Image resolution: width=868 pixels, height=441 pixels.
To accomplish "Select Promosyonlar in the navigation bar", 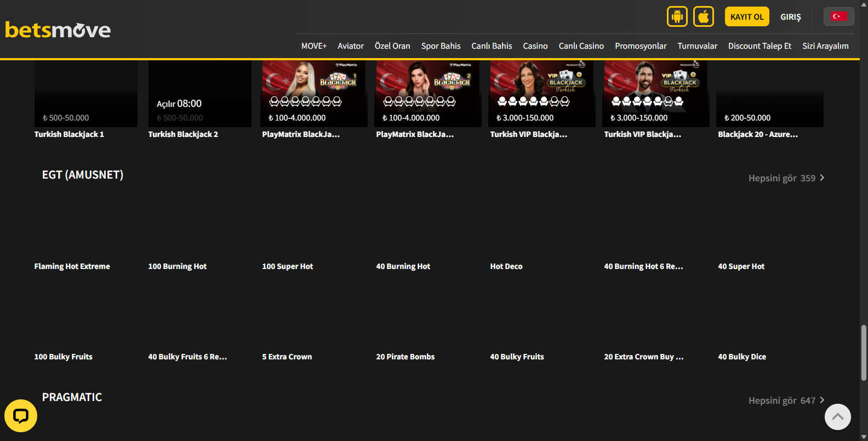I will [640, 46].
